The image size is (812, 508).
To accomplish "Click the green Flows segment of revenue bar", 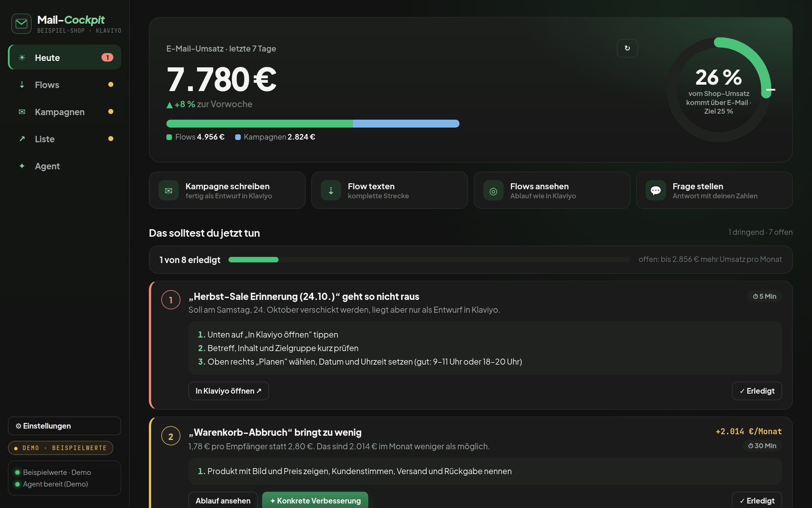I will click(259, 123).
